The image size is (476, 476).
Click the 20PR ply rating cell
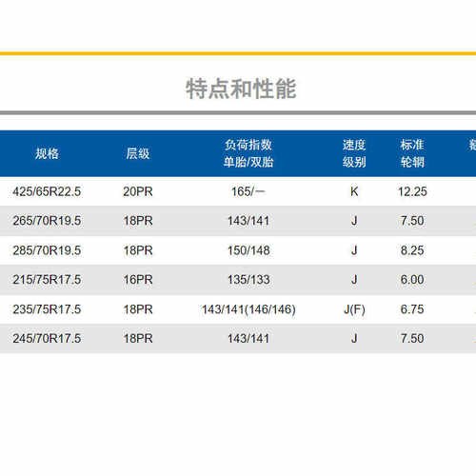(x=138, y=191)
